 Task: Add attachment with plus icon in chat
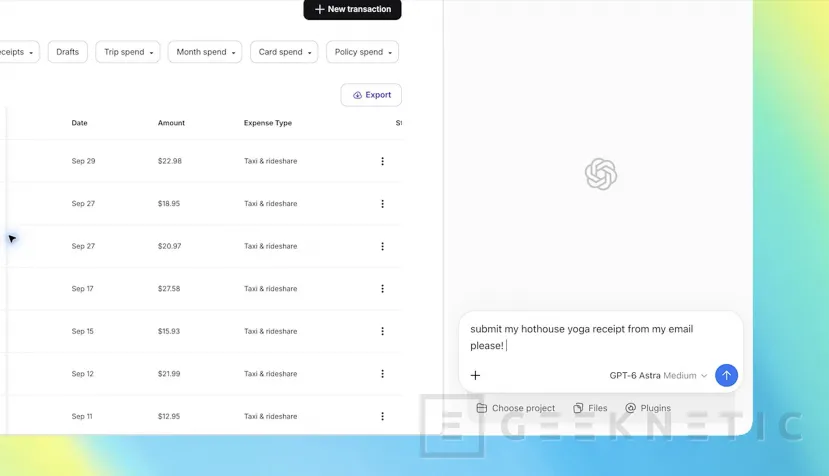tap(475, 375)
